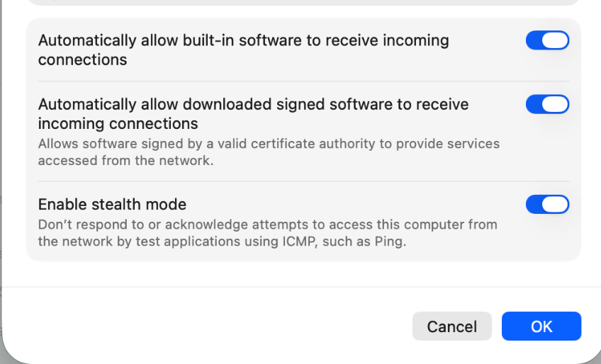
Task: Click empty dialog area left of Cancel
Action: (213, 326)
